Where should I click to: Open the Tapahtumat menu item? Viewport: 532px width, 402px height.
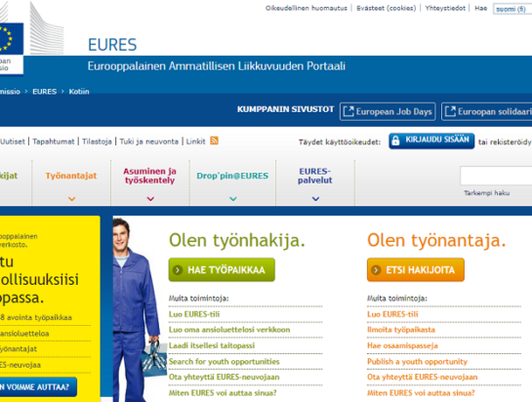pyautogui.click(x=54, y=141)
